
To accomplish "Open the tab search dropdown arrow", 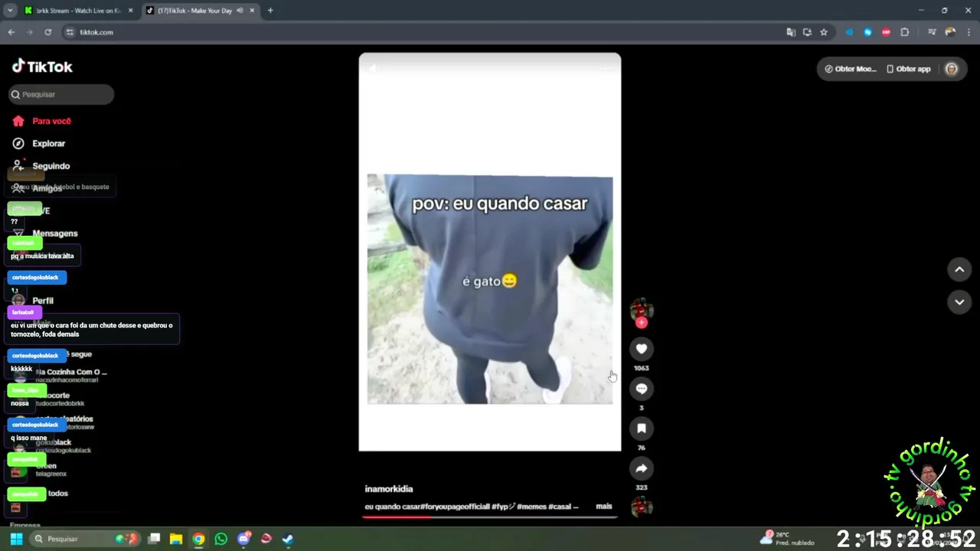I will [10, 11].
